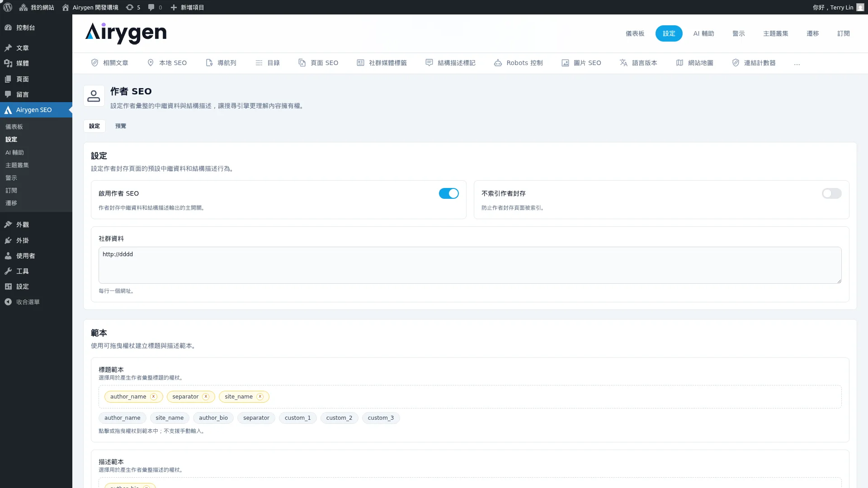This screenshot has height=488, width=868.
Task: Open 警示 in top navigation
Action: coord(739,33)
